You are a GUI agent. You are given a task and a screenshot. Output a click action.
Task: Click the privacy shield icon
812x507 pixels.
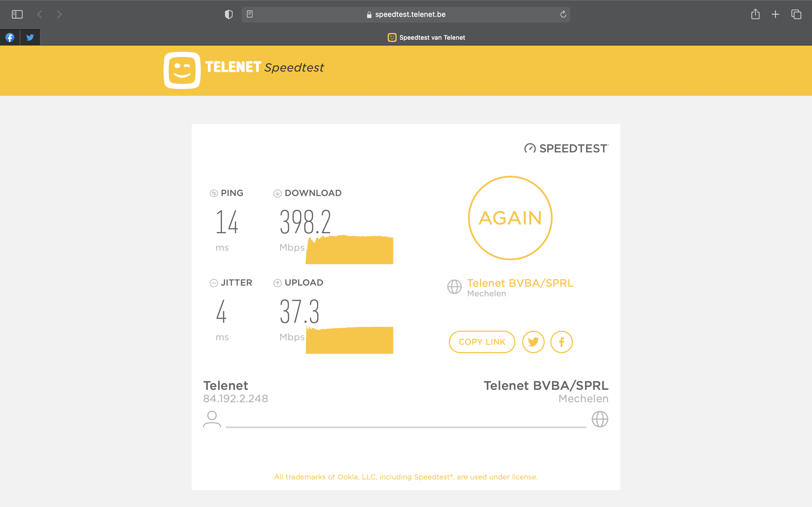[228, 14]
